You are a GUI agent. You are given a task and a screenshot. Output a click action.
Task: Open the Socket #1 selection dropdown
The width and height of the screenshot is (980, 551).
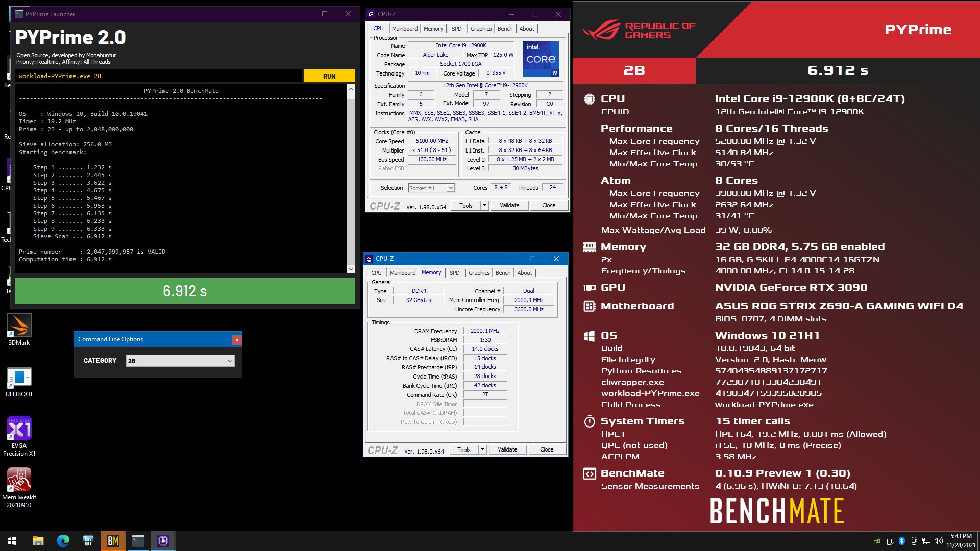click(431, 188)
